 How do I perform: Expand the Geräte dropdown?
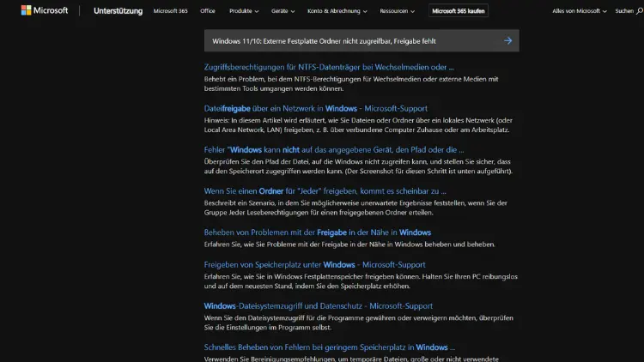(x=283, y=11)
